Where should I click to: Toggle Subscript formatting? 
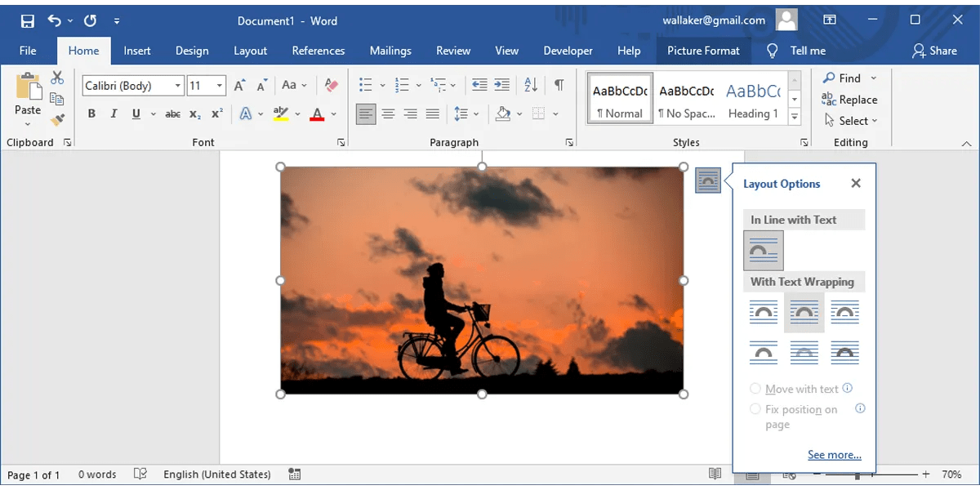[195, 114]
